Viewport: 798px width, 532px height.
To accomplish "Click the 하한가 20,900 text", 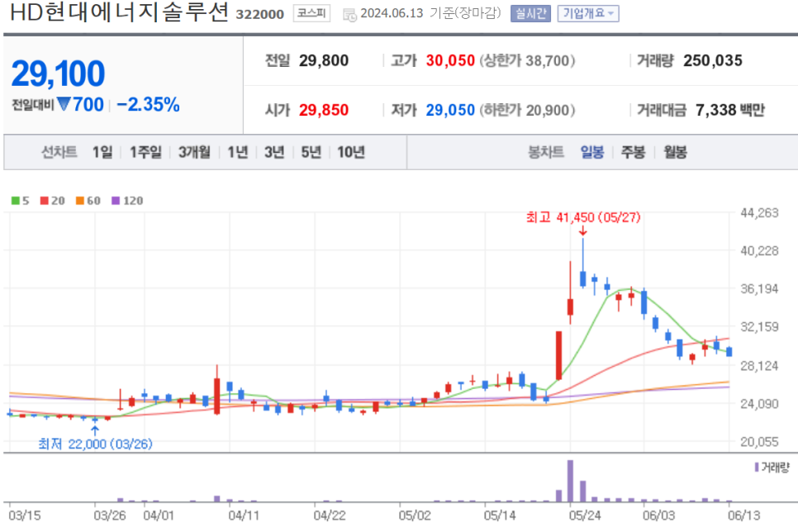I will (x=527, y=110).
